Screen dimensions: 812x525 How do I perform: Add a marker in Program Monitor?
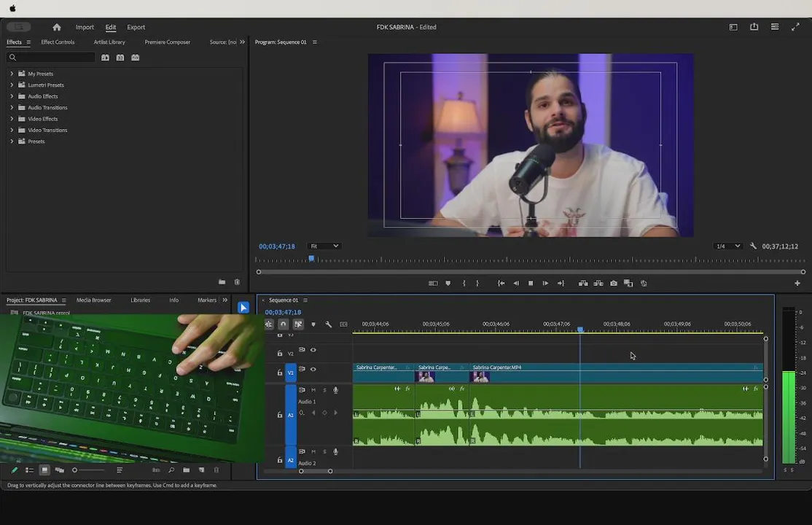[x=448, y=284]
